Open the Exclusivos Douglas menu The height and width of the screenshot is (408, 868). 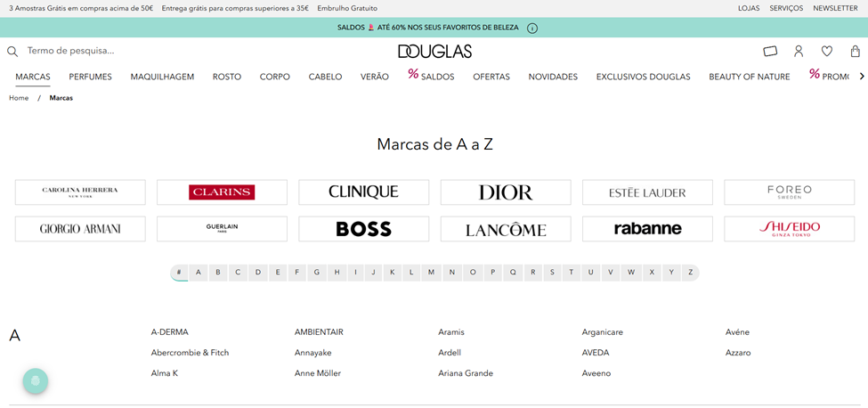click(644, 77)
